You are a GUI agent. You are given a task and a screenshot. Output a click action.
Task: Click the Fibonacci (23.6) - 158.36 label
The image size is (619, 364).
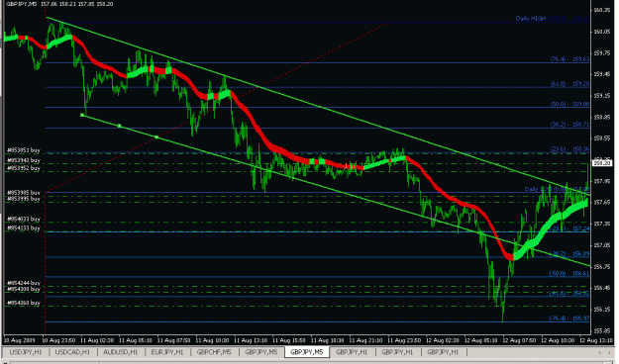click(570, 149)
